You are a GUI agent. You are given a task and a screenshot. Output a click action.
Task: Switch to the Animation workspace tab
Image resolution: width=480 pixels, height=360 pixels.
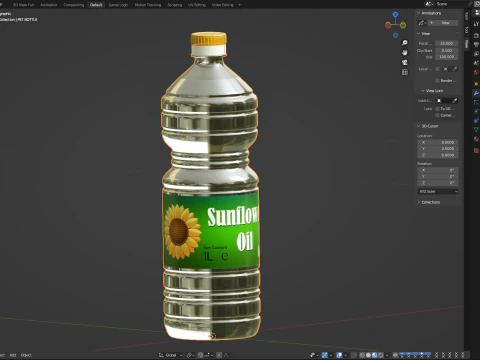pos(48,5)
